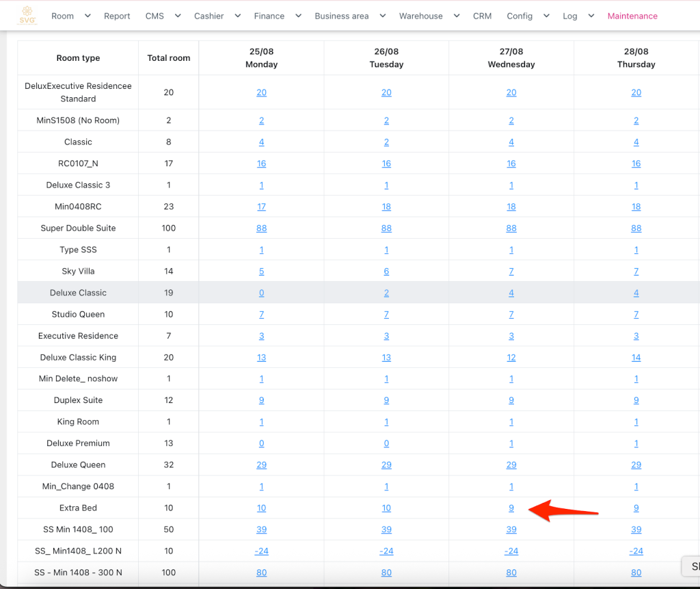Select the Deluxe Classic highlighted row name
This screenshot has width=700, height=589.
tap(78, 293)
